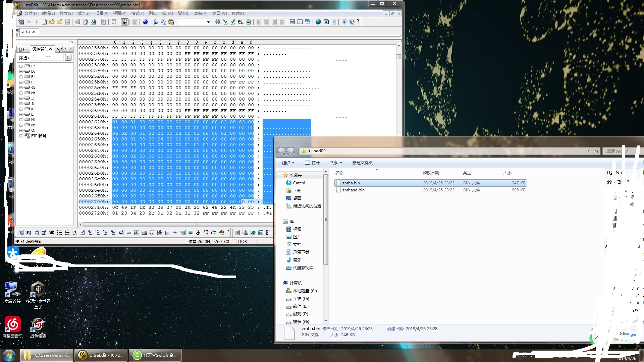Click the 名称 column header
This screenshot has height=362, width=644.
[377, 173]
